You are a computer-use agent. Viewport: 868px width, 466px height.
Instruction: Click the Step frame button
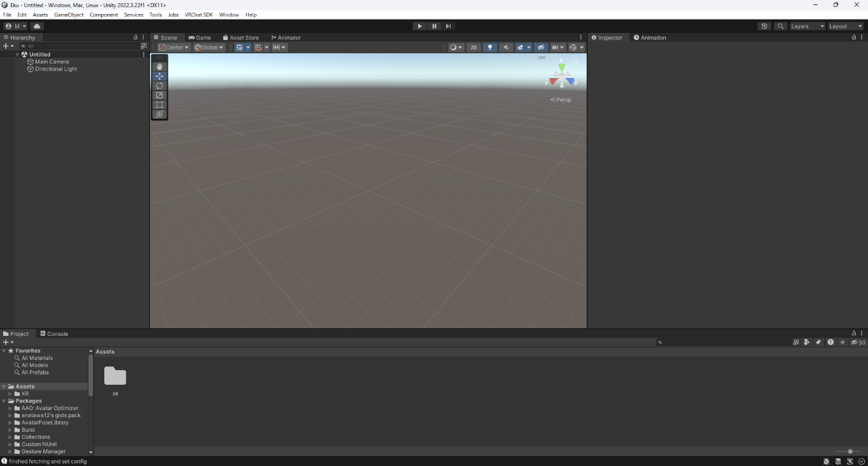[x=449, y=26]
